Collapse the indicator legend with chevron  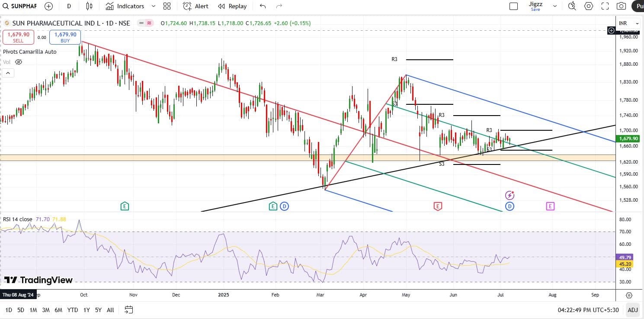point(8,73)
